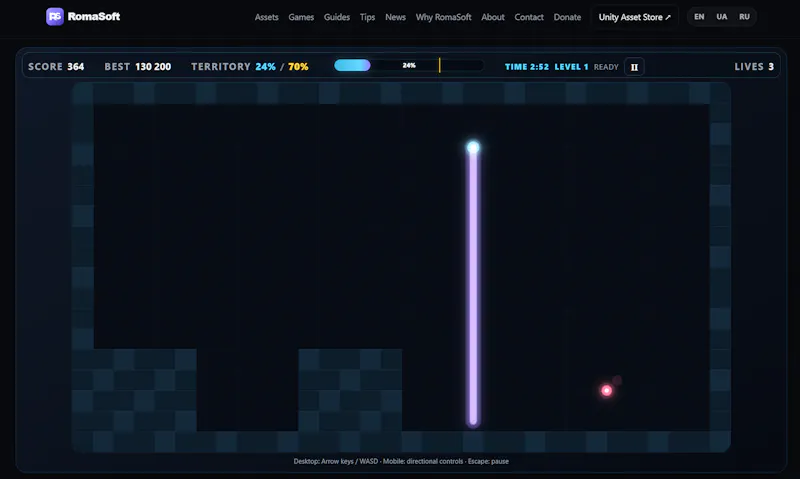
Task: Click the glowing player head orb
Action: tap(473, 147)
